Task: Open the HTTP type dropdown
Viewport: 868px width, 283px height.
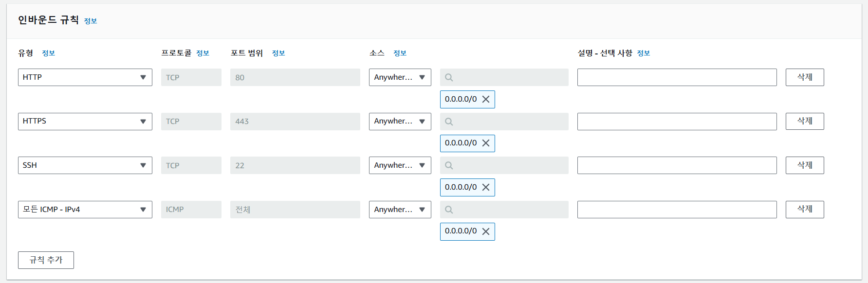Action: 85,77
